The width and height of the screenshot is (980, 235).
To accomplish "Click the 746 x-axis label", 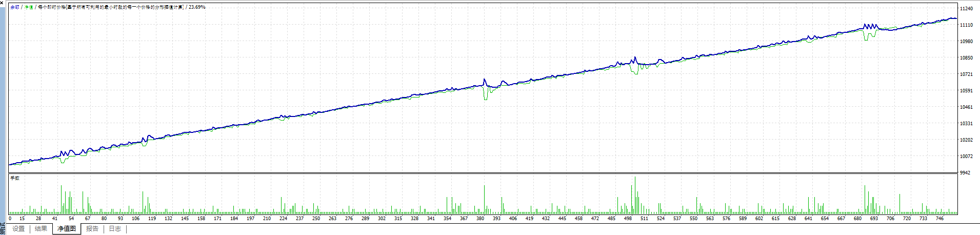I will [x=939, y=219].
